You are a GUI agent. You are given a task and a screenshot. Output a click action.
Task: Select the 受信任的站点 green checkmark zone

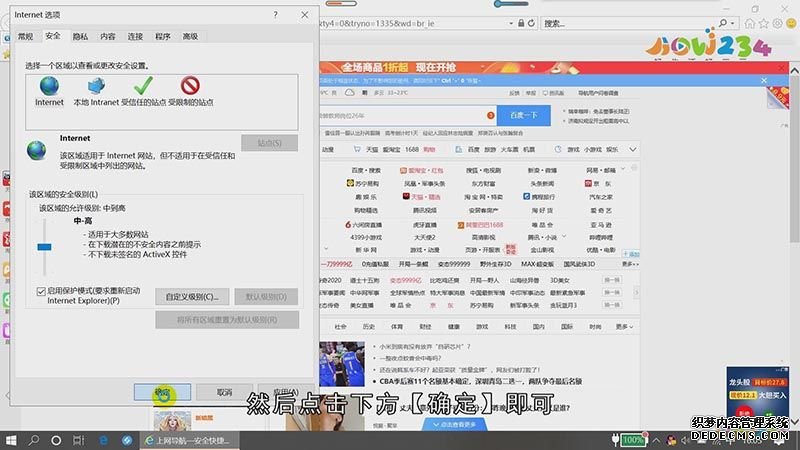pyautogui.click(x=143, y=86)
